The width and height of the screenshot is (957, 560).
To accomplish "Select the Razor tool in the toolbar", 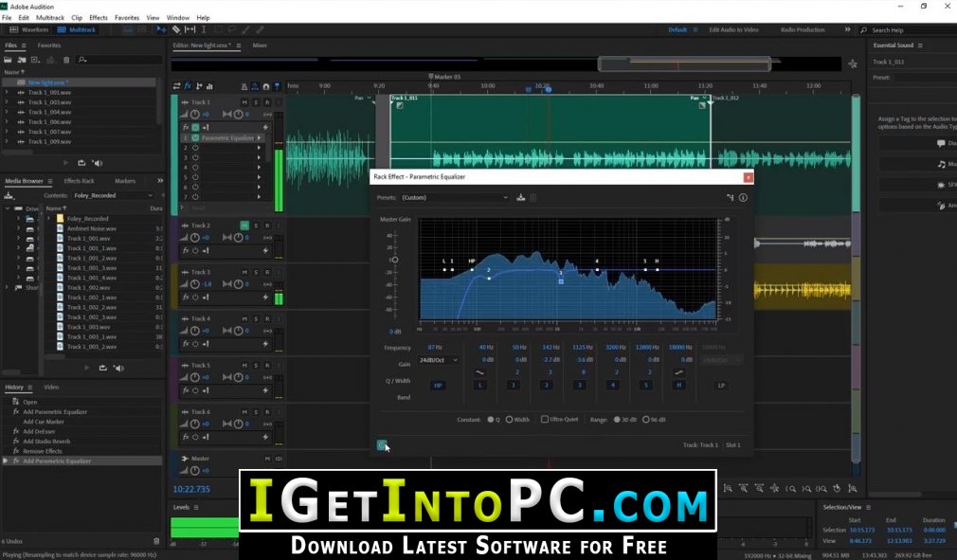I will tap(176, 29).
